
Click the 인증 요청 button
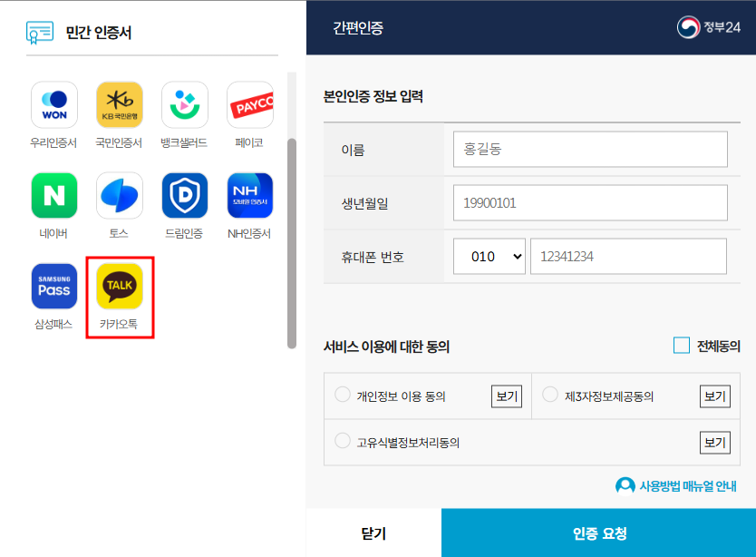coord(598,533)
